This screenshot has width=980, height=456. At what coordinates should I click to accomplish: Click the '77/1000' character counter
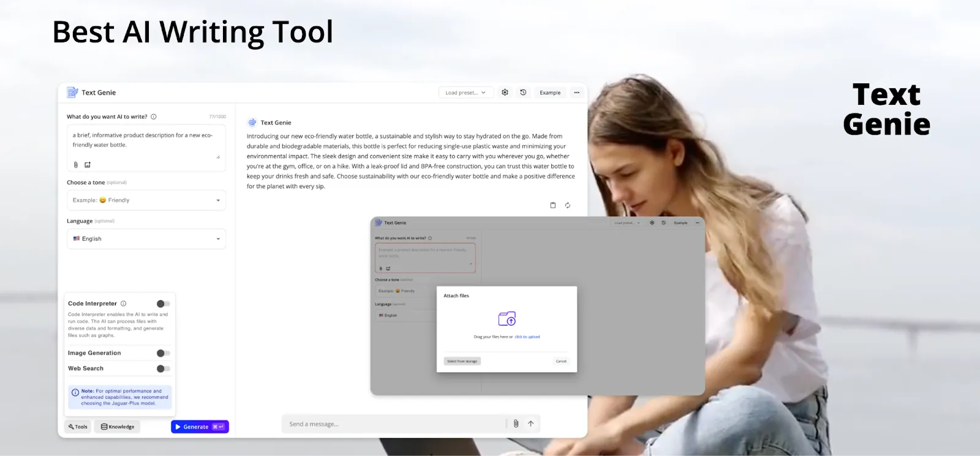[217, 116]
